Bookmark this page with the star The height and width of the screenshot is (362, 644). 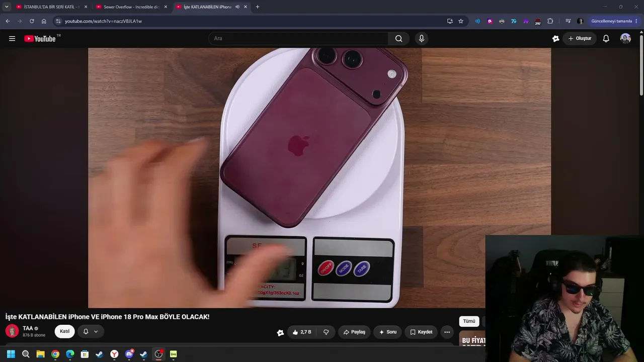point(461,21)
